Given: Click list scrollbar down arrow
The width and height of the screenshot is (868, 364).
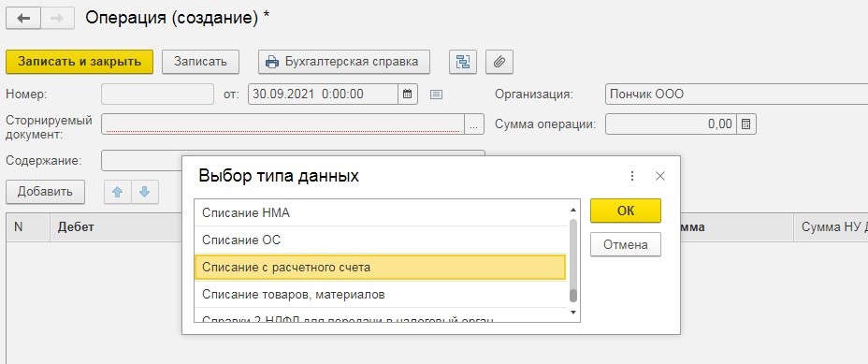Looking at the screenshot, I should click(x=573, y=313).
